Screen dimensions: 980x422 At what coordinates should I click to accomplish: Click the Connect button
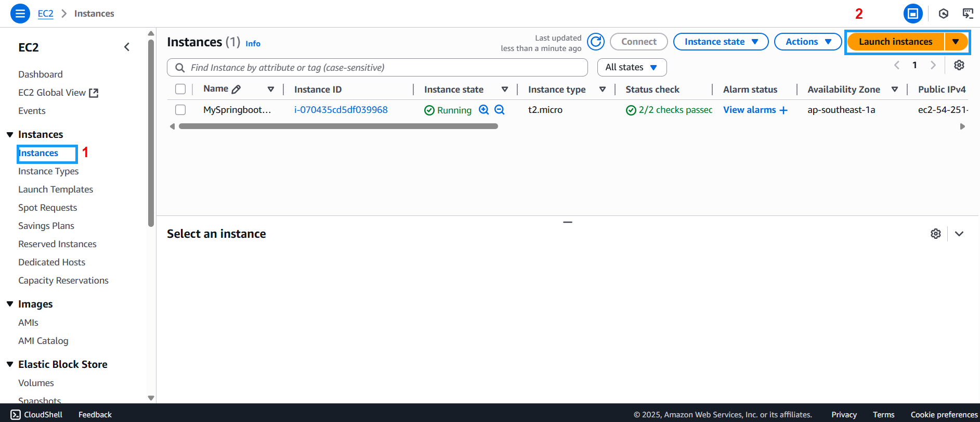point(639,42)
